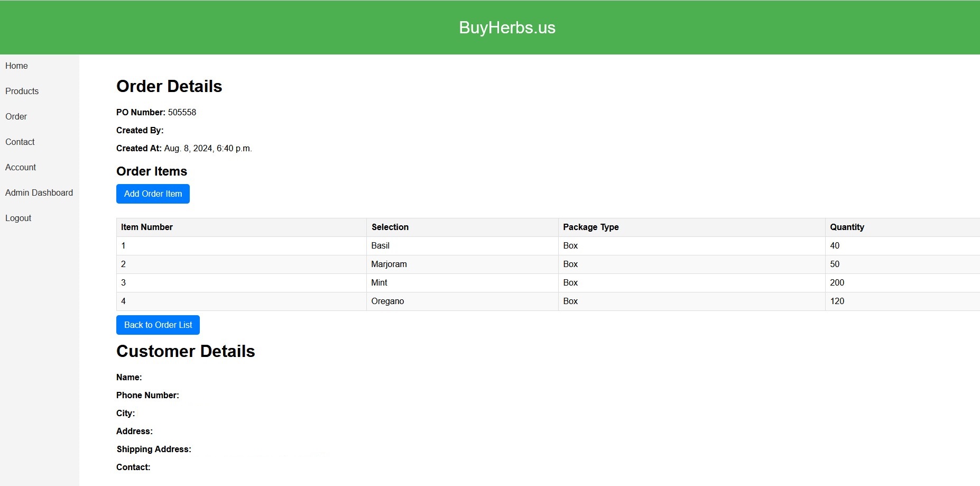
Task: Go to the Contact page
Action: pyautogui.click(x=20, y=142)
